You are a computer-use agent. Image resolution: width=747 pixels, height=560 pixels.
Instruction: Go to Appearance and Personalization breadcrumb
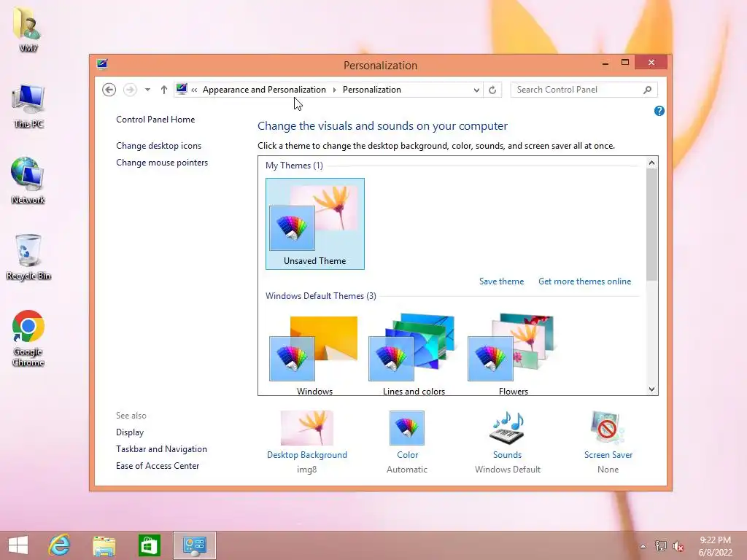(264, 90)
